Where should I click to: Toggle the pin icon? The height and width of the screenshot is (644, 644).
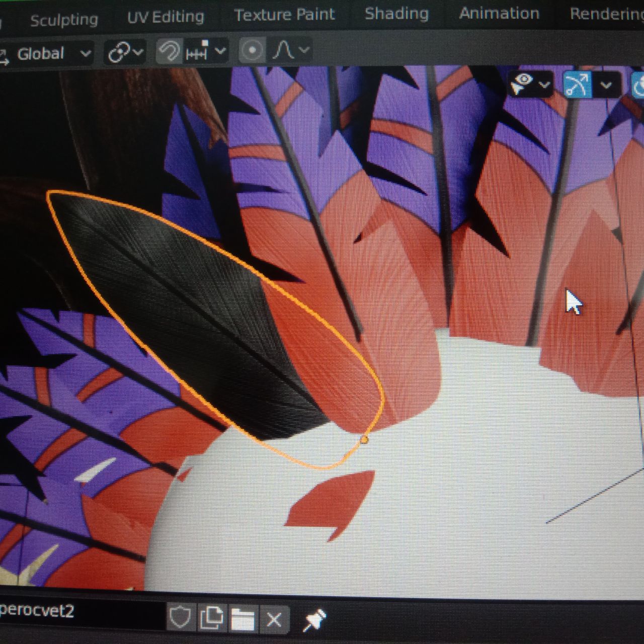tap(314, 620)
